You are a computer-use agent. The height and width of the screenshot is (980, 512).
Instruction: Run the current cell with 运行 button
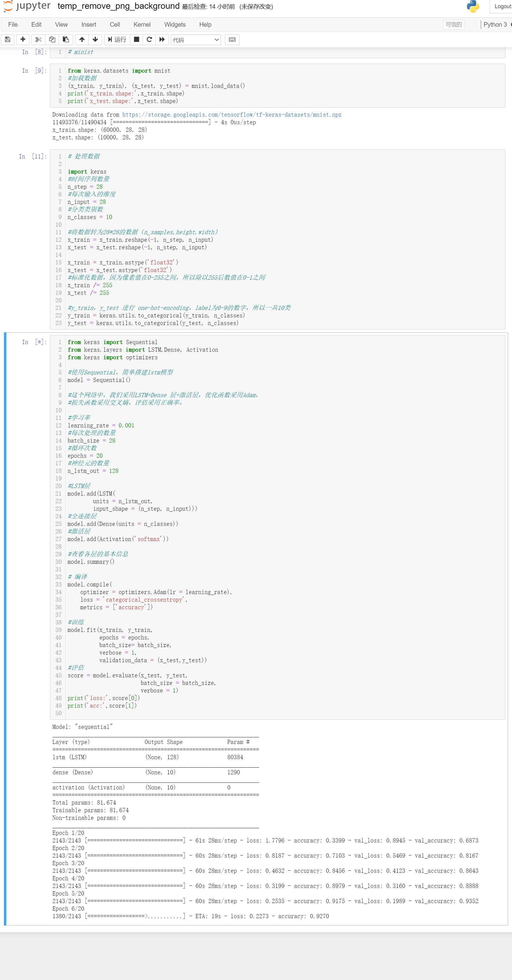point(117,40)
